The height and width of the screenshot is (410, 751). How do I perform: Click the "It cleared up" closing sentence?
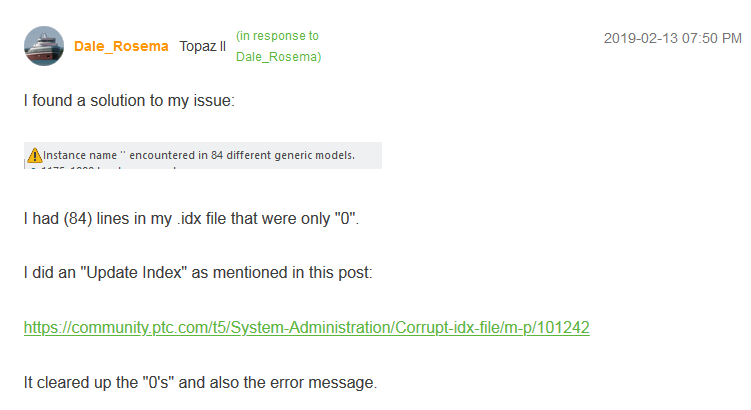[200, 381]
